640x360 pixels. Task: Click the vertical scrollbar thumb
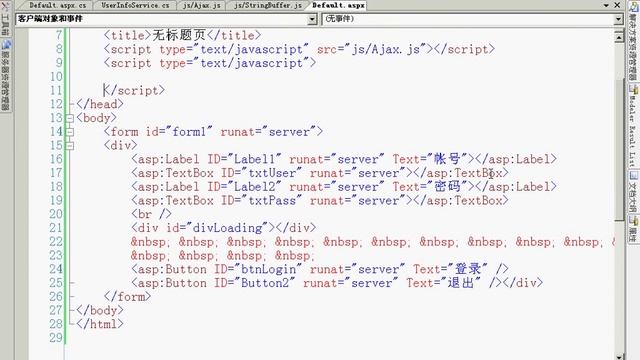point(619,149)
